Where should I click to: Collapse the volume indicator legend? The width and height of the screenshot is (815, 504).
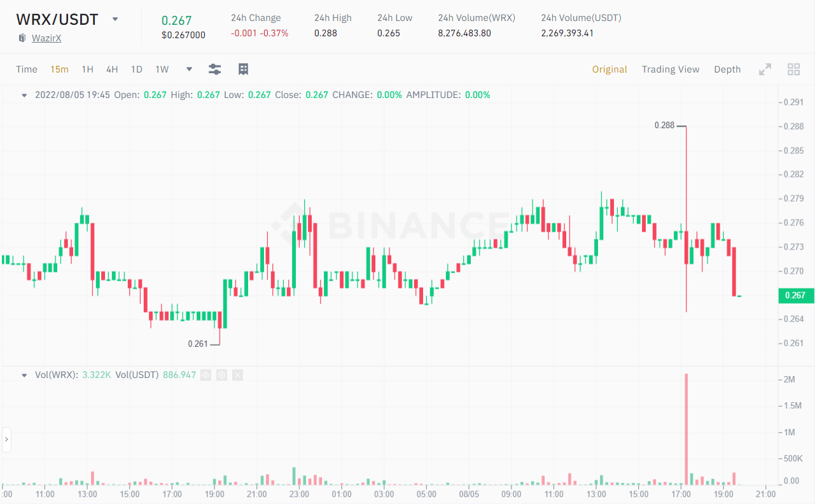pos(24,375)
